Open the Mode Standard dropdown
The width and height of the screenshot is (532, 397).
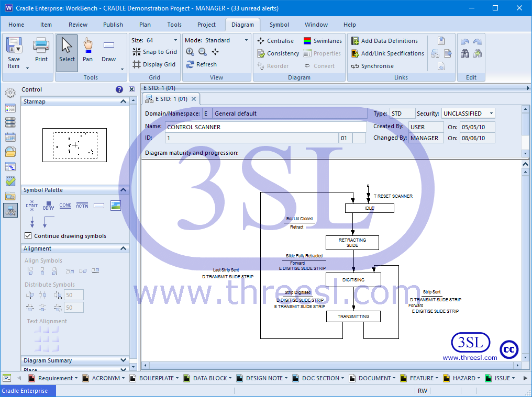pos(246,40)
